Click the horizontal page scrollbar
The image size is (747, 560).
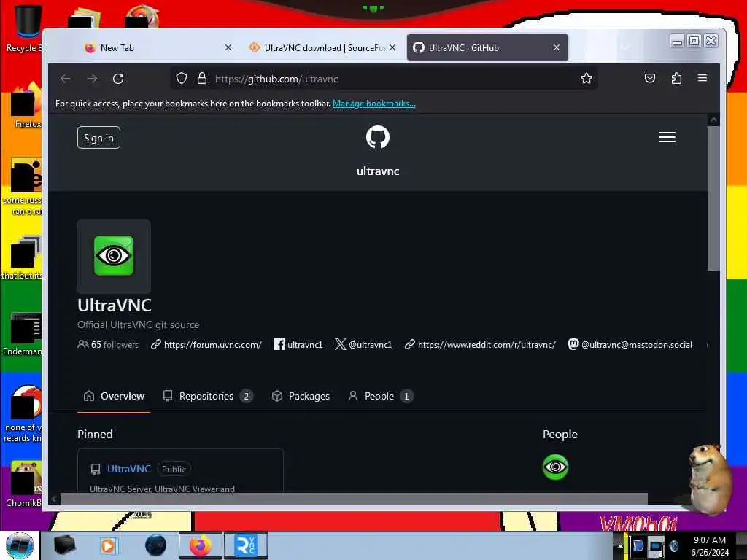[x=354, y=499]
